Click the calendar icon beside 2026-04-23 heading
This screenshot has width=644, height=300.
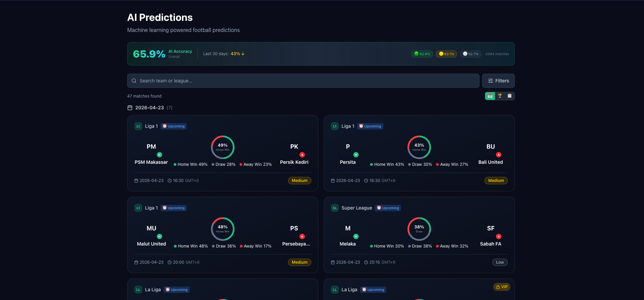[130, 108]
